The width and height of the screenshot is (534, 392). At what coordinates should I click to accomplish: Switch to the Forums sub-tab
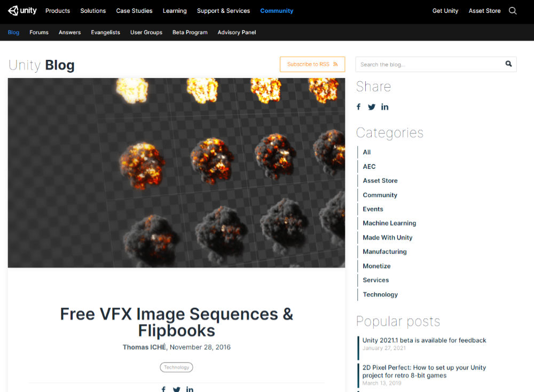pyautogui.click(x=39, y=33)
